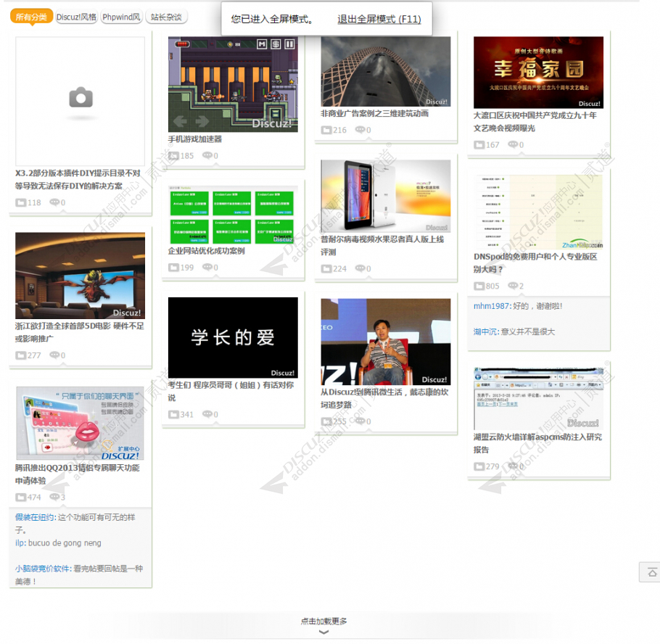Click comment bubble icon on X3.2 post

(54, 202)
